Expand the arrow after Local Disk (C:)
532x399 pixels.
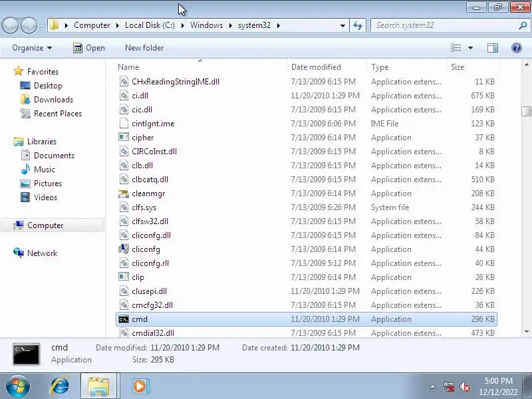(x=182, y=25)
